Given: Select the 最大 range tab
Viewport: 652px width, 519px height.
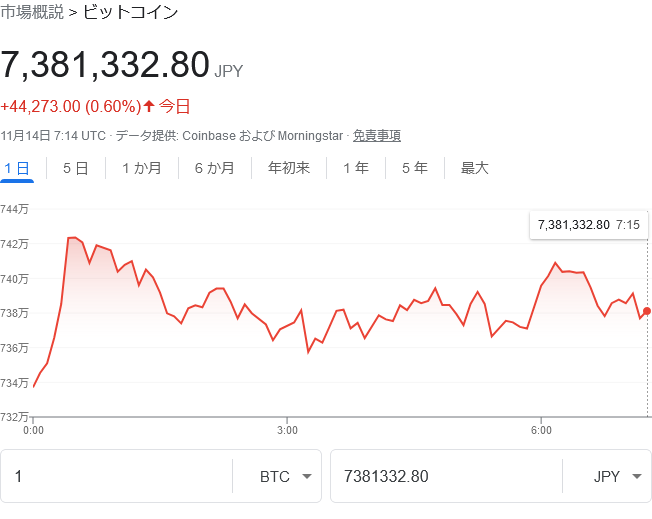Looking at the screenshot, I should pyautogui.click(x=474, y=168).
